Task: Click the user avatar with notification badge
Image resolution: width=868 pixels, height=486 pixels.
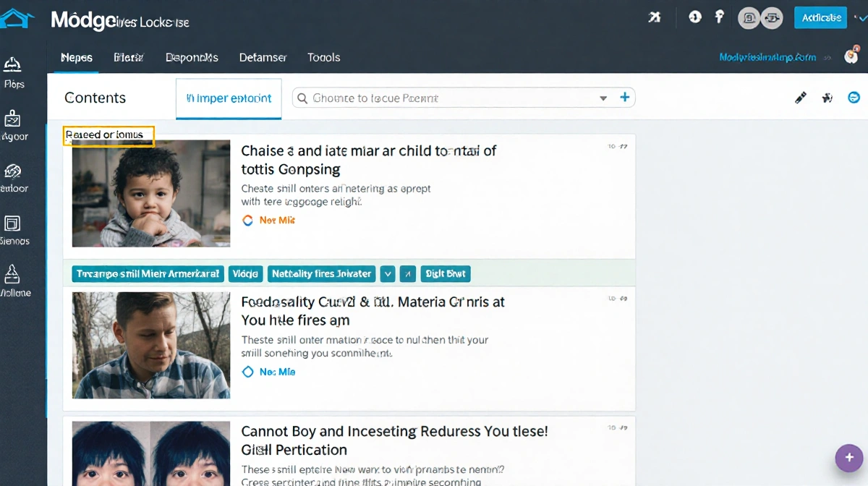Action: point(851,57)
